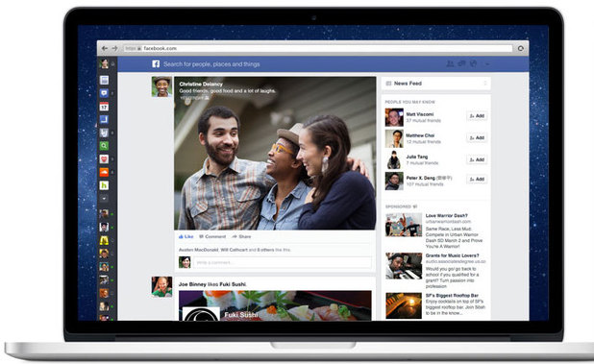
Task: Open the Love Warrior Dash? sponsored ad title
Action: 447,216
